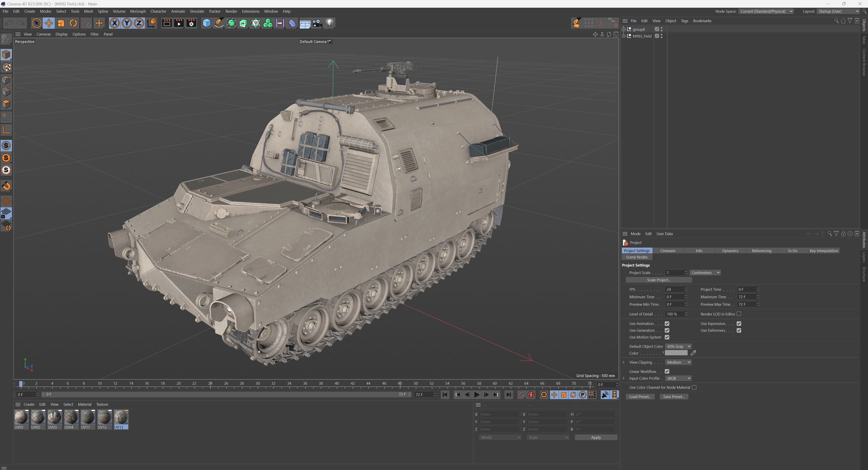
Task: Switch to Key Interpolation tab
Action: click(823, 251)
